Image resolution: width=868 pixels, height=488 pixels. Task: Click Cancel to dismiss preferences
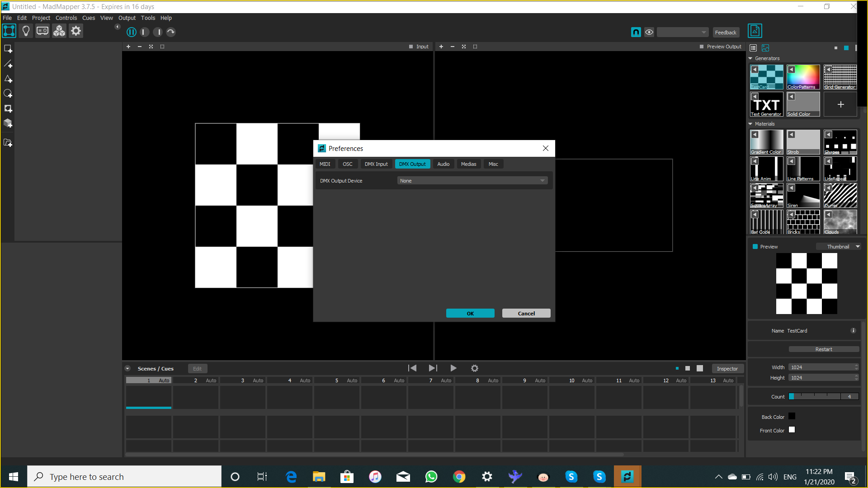pos(525,313)
